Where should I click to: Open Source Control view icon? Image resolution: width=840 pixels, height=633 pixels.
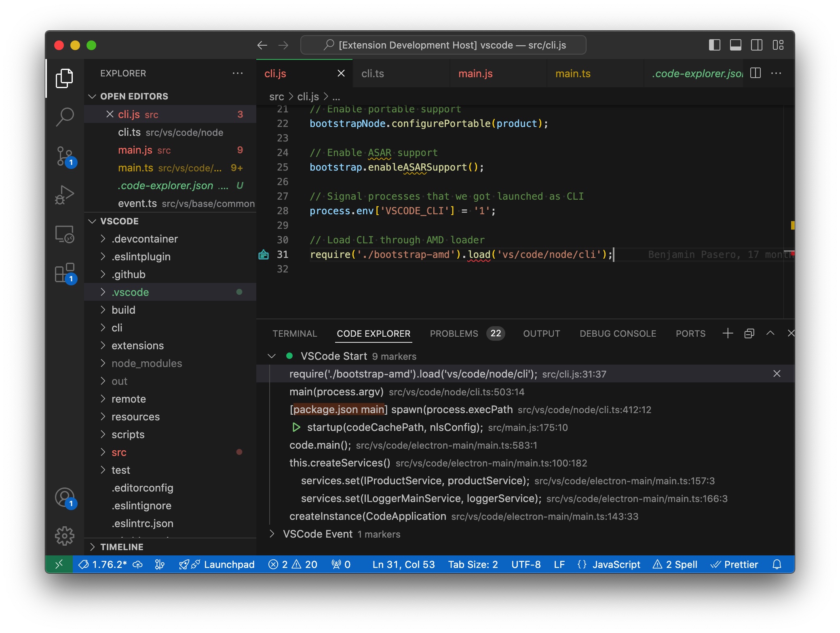(65, 156)
